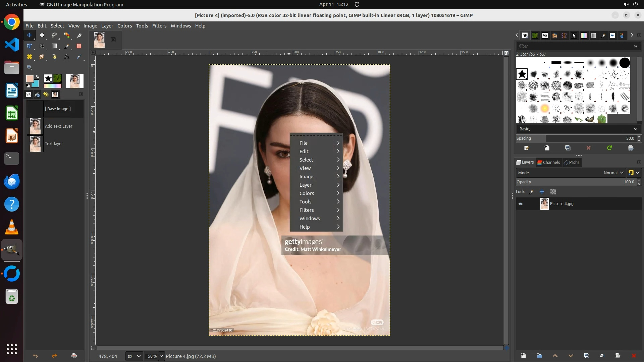Viewport: 644px width, 362px height.
Task: Open the layer Mode Normal dropdown
Action: [613, 173]
